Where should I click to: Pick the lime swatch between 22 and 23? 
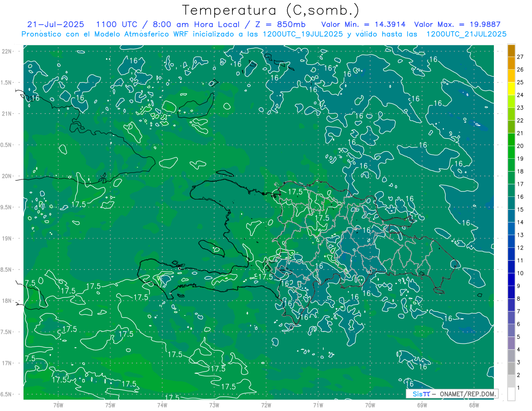(x=511, y=114)
